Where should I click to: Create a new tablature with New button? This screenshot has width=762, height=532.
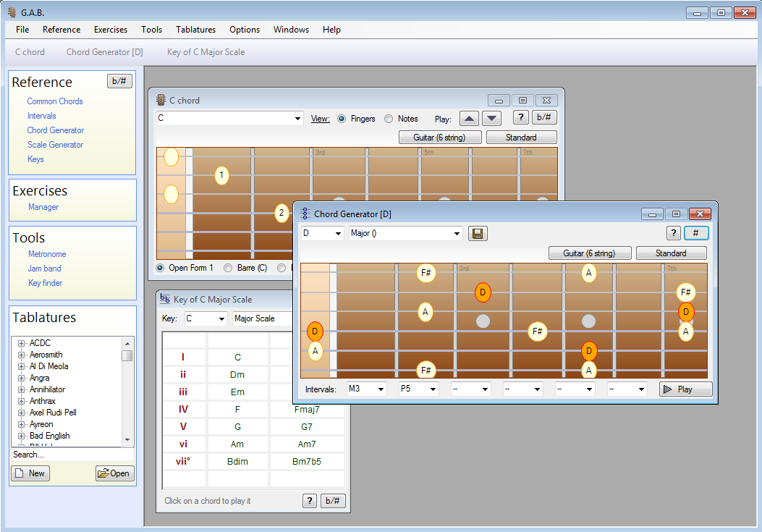tap(30, 473)
